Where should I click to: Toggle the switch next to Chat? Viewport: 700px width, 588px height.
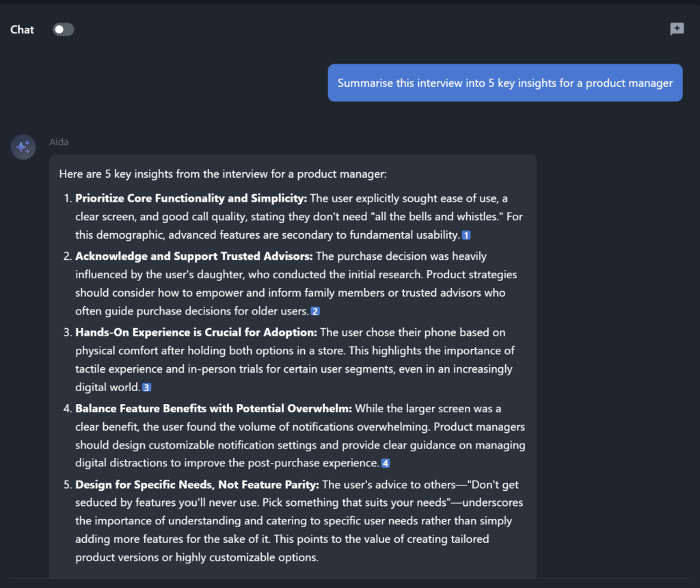pyautogui.click(x=63, y=29)
